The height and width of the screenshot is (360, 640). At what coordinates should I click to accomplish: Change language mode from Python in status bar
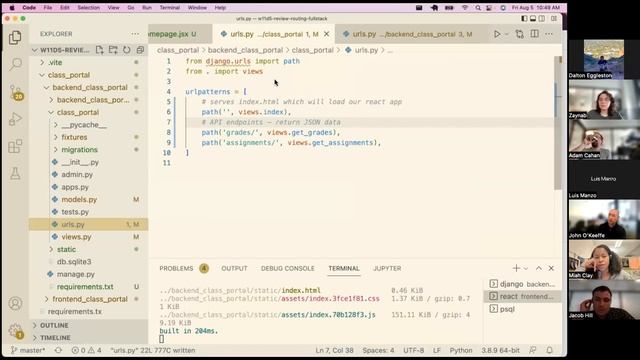point(461,350)
